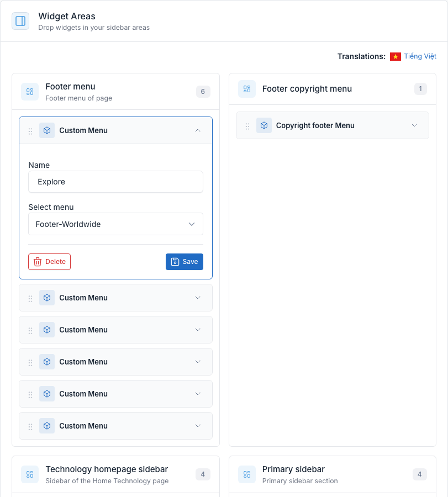
Task: Click the text 'Drop widgets in your sidebar areas'
Action: click(94, 28)
